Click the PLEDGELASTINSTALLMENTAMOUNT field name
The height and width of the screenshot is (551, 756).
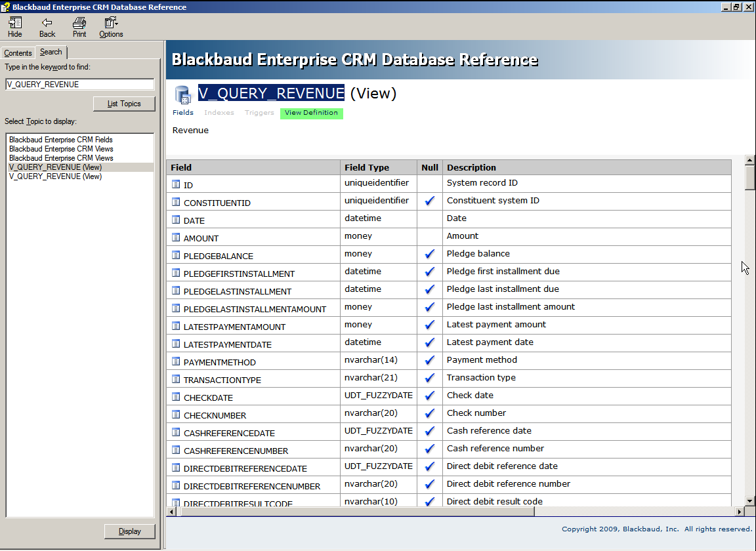(255, 309)
